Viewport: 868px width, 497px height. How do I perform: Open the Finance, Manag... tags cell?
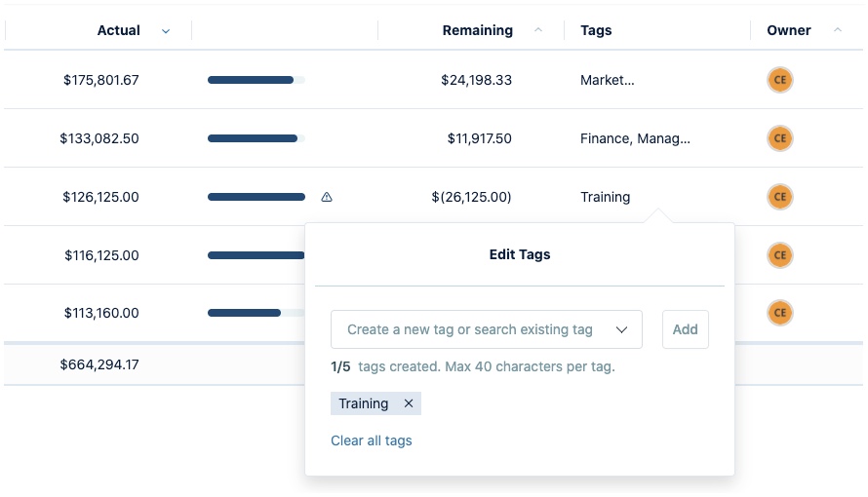click(635, 138)
